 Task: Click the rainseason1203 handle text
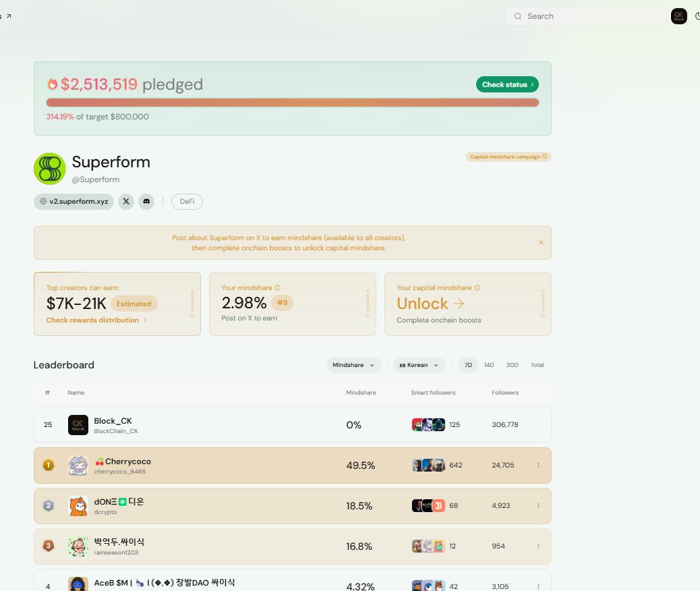[x=116, y=553]
